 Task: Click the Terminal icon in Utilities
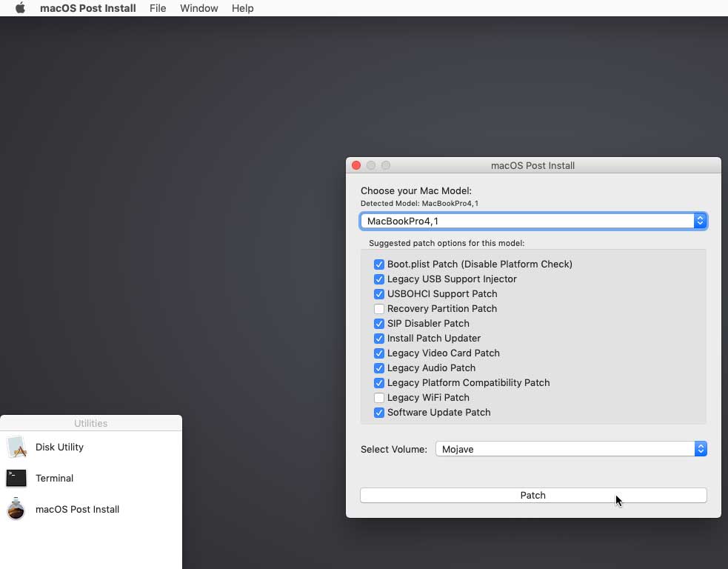point(16,478)
